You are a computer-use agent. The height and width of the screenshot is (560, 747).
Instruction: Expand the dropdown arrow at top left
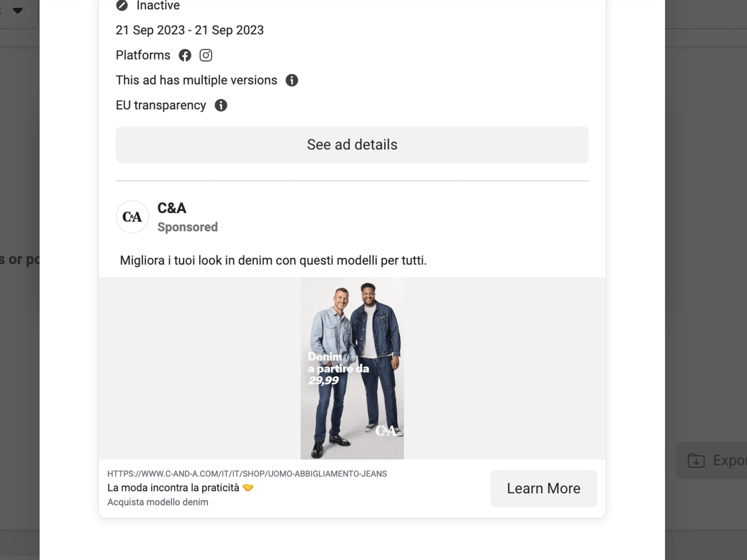[x=18, y=10]
